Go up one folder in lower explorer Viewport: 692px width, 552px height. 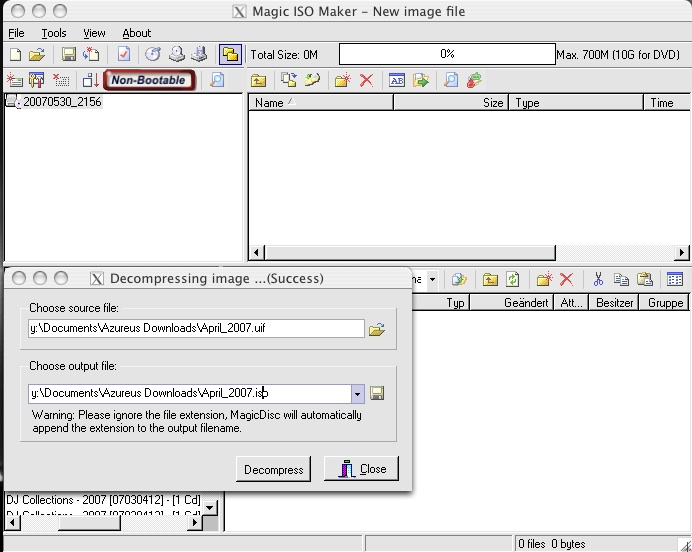point(490,279)
